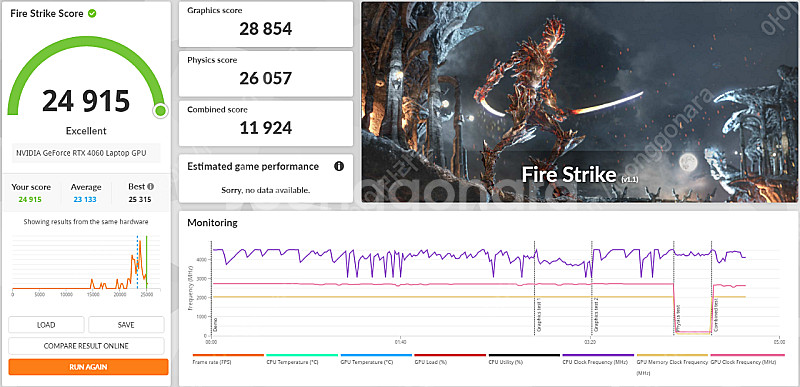Open the Estimated game performance info icon
800x387 pixels.
tap(339, 166)
